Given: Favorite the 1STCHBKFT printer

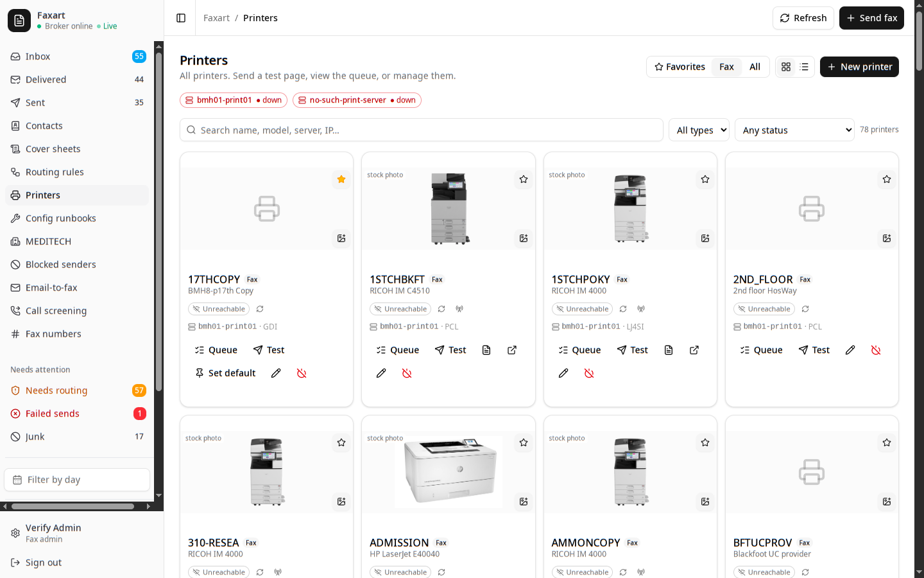Looking at the screenshot, I should tap(524, 179).
